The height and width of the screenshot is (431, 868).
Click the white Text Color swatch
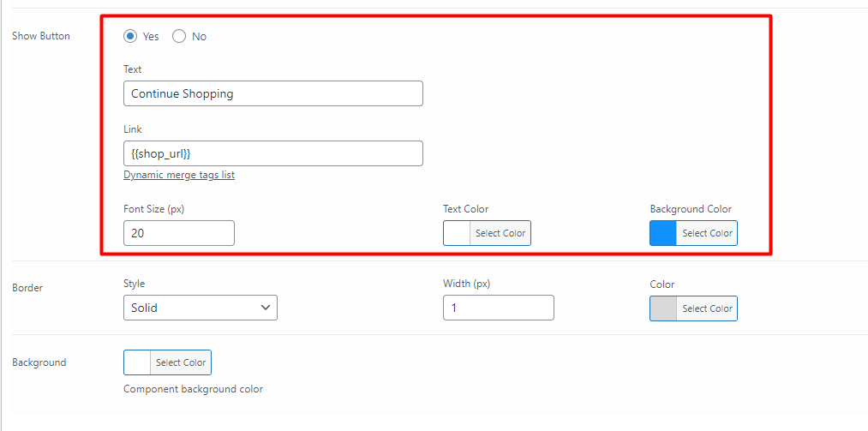[457, 233]
